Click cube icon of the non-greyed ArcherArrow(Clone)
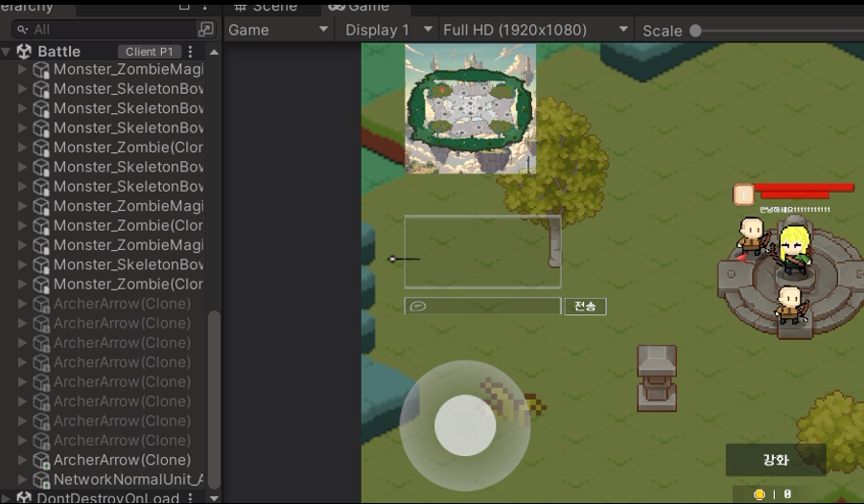Screen dimensions: 864x504 [41, 460]
